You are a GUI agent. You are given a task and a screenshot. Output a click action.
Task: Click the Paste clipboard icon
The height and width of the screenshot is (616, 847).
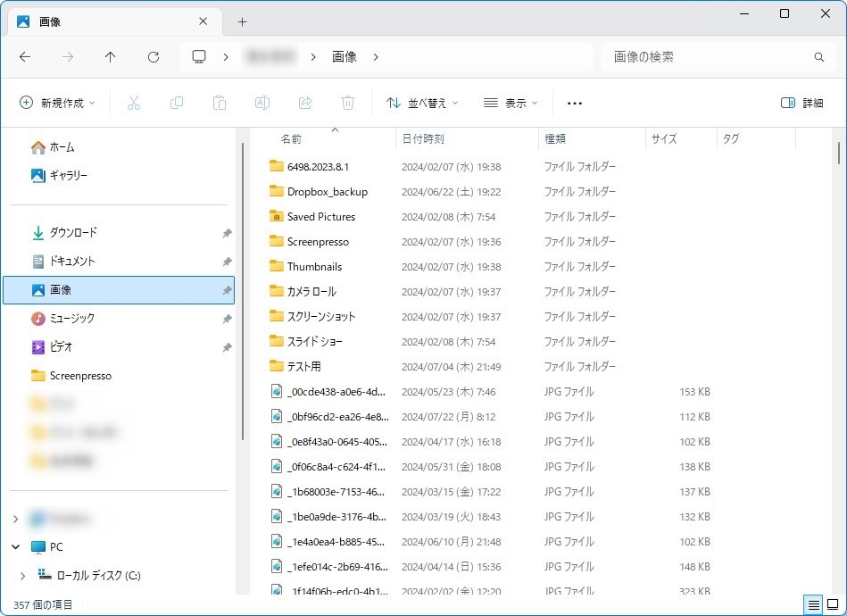click(x=220, y=103)
